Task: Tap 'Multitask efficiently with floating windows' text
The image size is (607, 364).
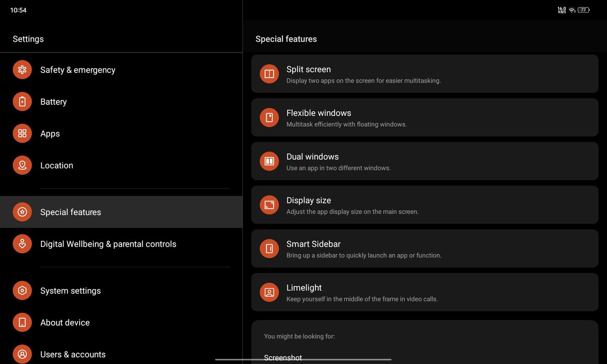Action: 347,124
